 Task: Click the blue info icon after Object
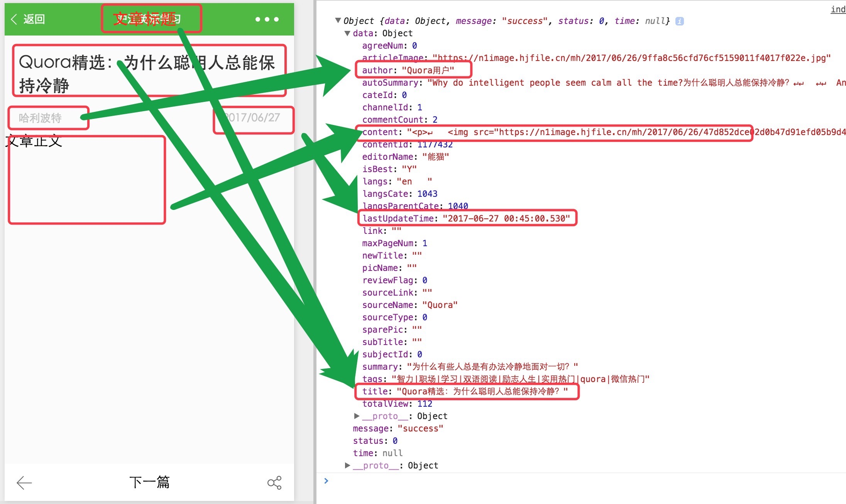[680, 21]
